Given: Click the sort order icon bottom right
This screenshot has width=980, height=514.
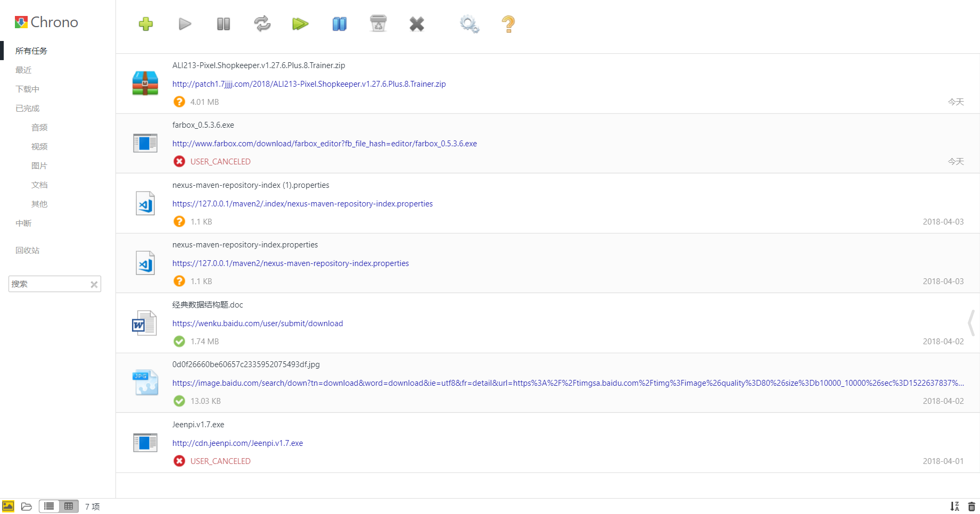Looking at the screenshot, I should 955,507.
